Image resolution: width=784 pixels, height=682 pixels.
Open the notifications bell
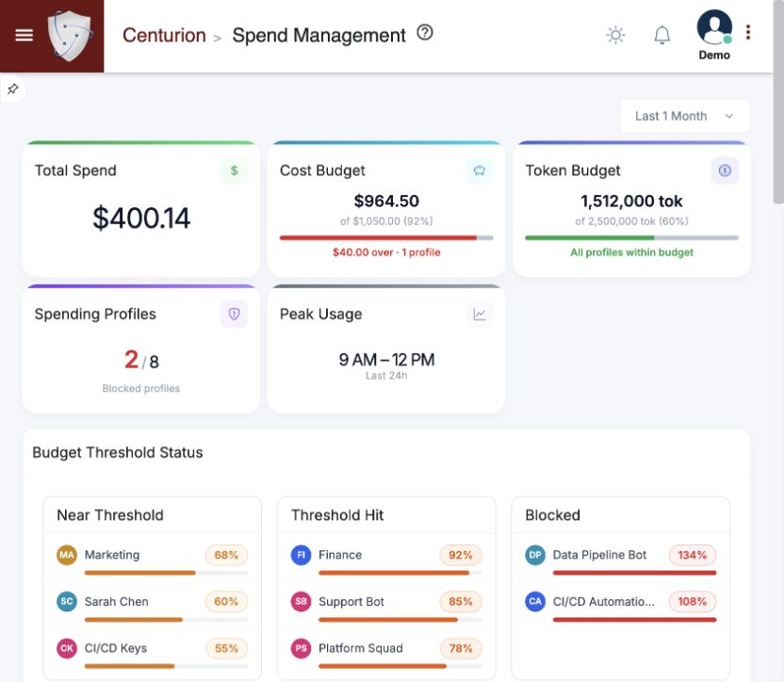(x=662, y=35)
